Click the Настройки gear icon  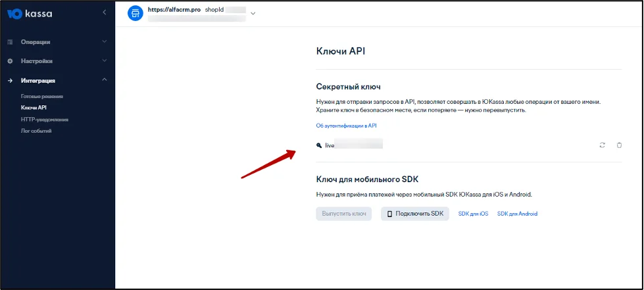tap(11, 61)
